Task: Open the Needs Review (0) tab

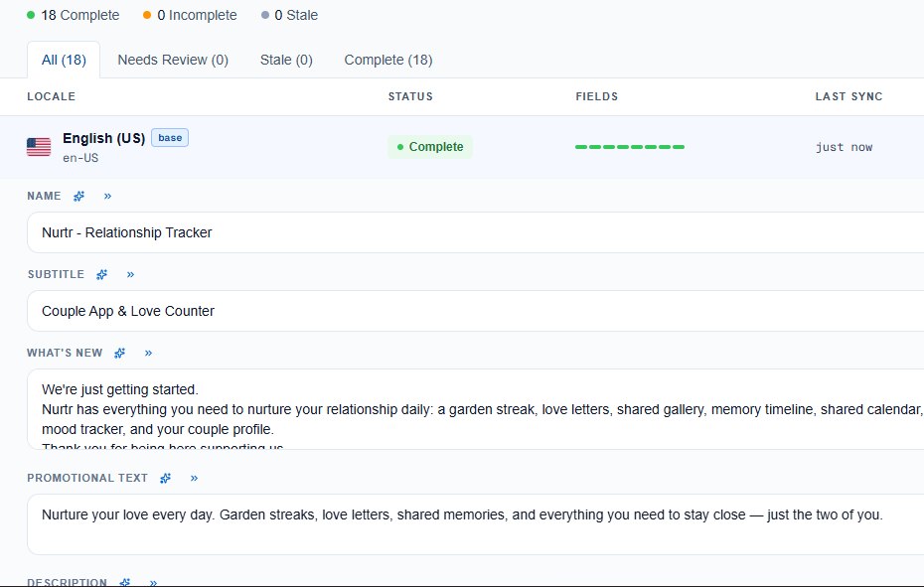Action: pyautogui.click(x=173, y=61)
